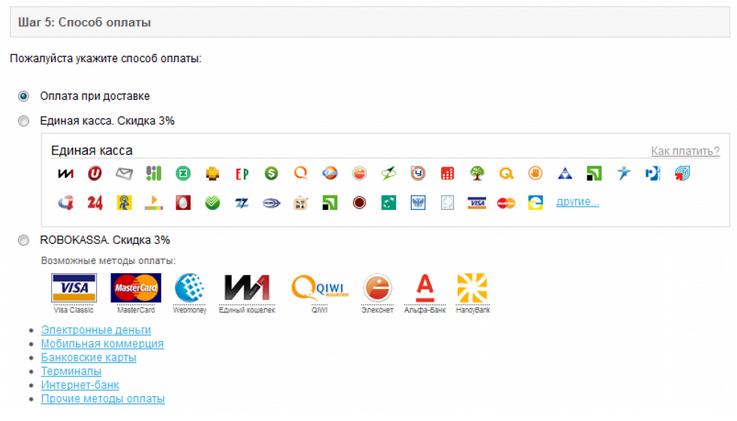The image size is (737, 421).
Task: Select the ROBOKASSA 3% discount radio button
Action: pyautogui.click(x=24, y=241)
